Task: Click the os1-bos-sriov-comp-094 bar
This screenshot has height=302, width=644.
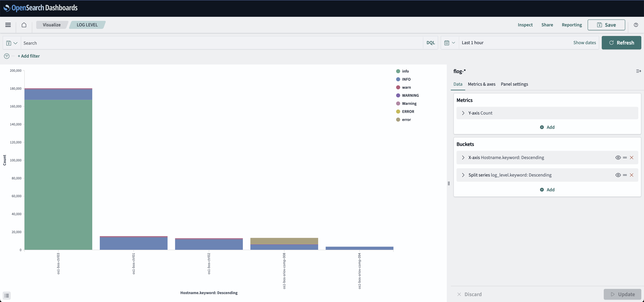Action: pos(359,248)
